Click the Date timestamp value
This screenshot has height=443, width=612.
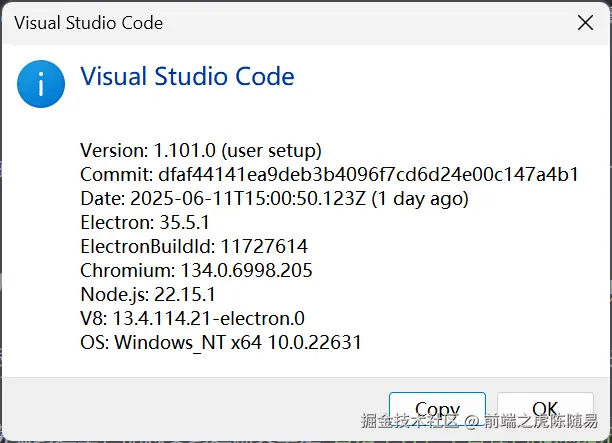248,199
